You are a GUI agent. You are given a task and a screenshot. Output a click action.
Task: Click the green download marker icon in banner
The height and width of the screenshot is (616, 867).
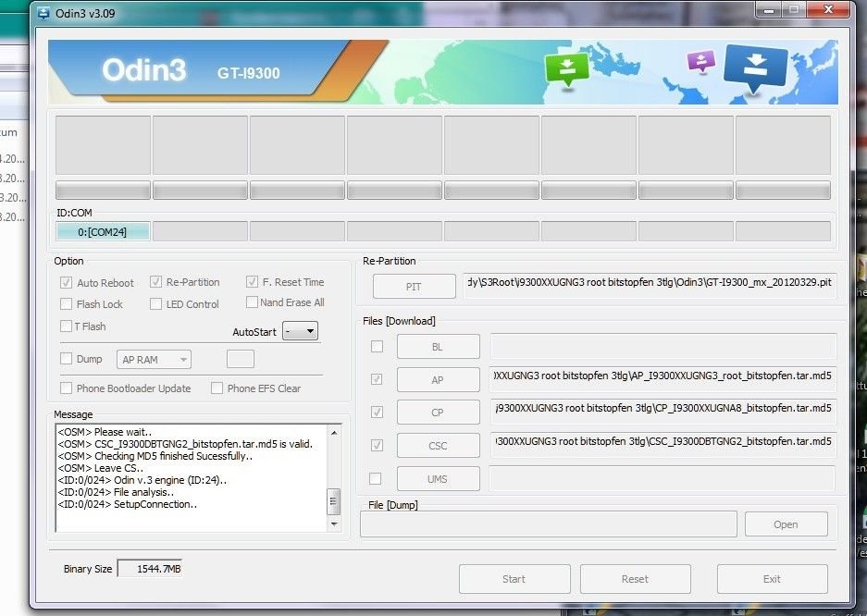point(567,70)
